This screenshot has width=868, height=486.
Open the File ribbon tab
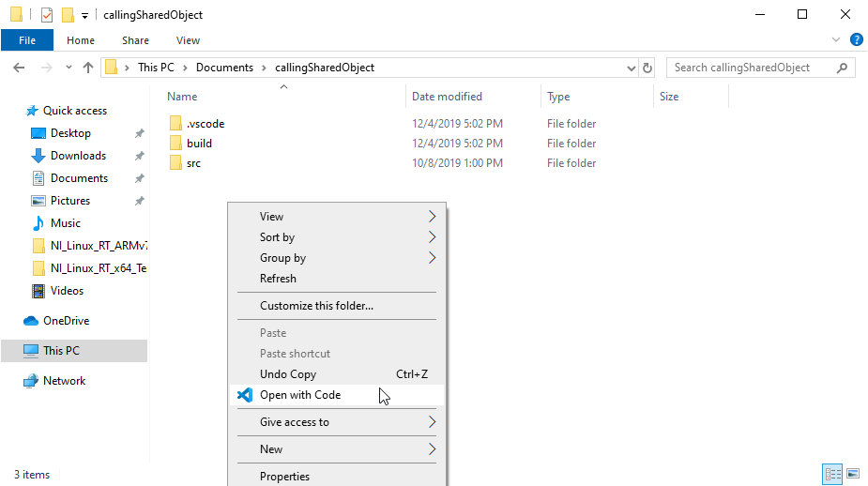27,40
